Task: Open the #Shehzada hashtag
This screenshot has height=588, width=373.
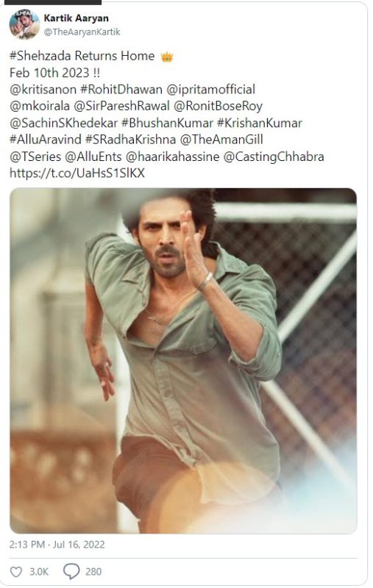Action: (x=40, y=56)
